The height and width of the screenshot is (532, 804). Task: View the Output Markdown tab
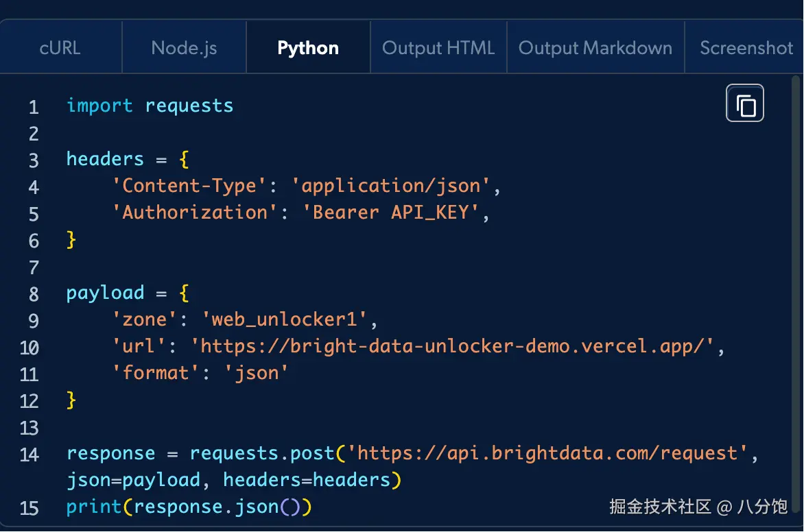(x=595, y=48)
